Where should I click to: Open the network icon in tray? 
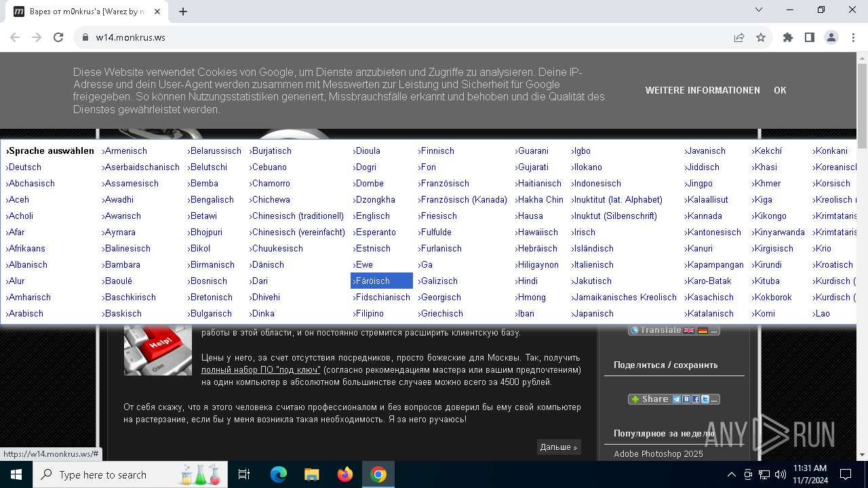click(764, 474)
